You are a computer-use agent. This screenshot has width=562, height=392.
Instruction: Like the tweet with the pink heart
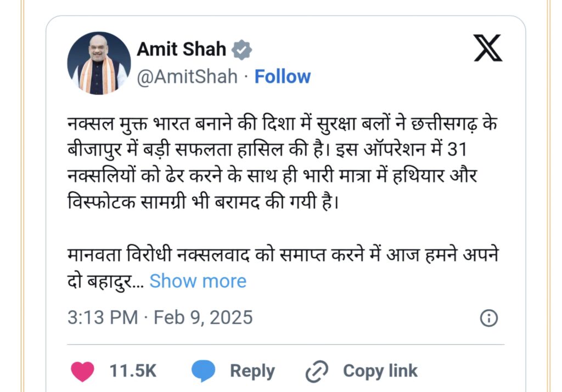coord(82,371)
